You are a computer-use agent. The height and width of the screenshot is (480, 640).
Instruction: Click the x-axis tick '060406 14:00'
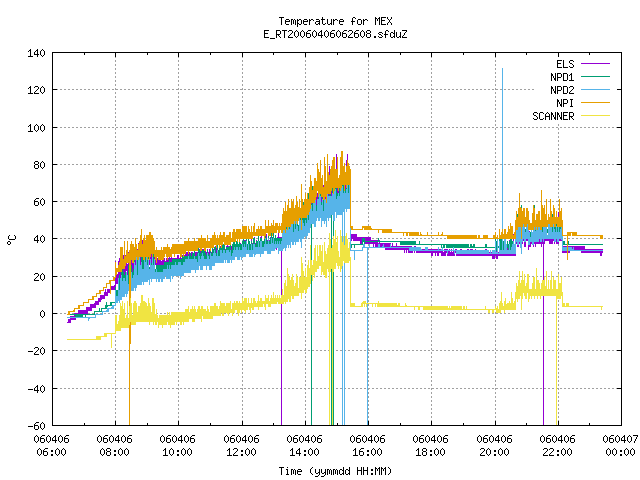[304, 446]
